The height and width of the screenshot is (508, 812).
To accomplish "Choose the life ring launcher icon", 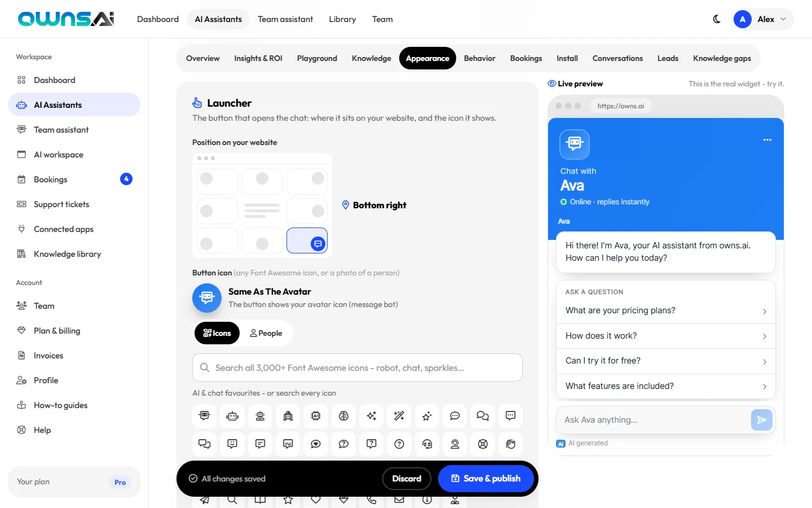I will click(483, 444).
